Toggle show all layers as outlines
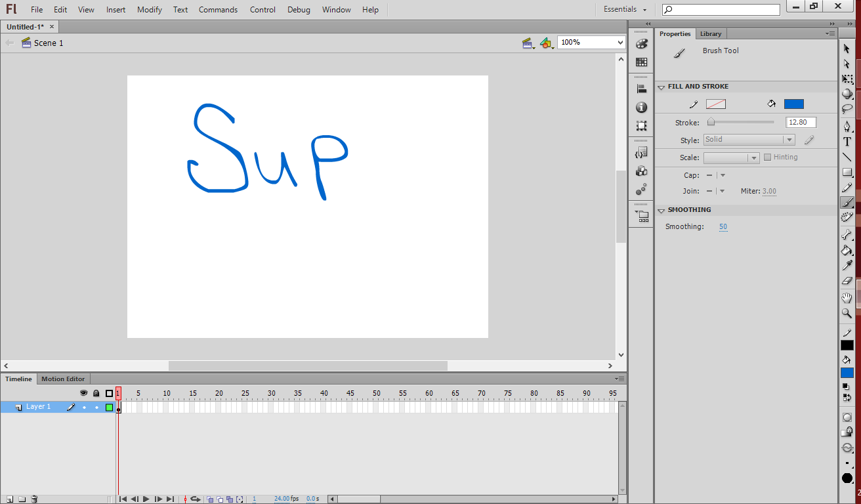861x504 pixels. (x=109, y=393)
